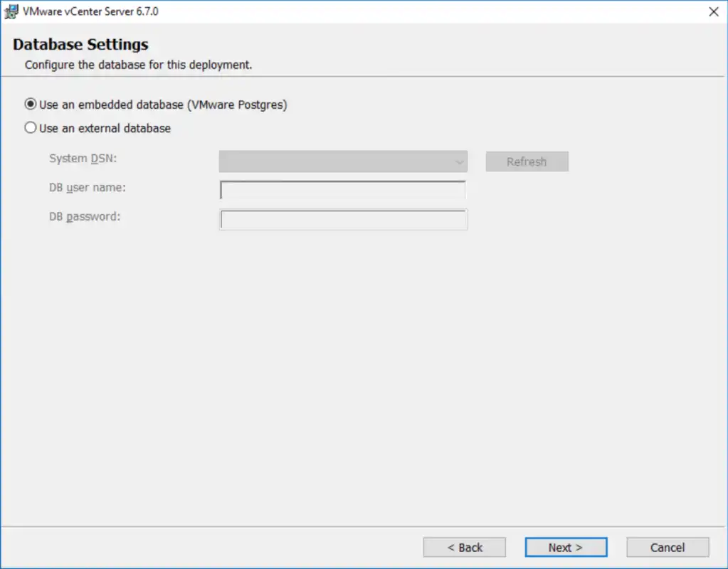Click the DB user name label

pos(88,188)
